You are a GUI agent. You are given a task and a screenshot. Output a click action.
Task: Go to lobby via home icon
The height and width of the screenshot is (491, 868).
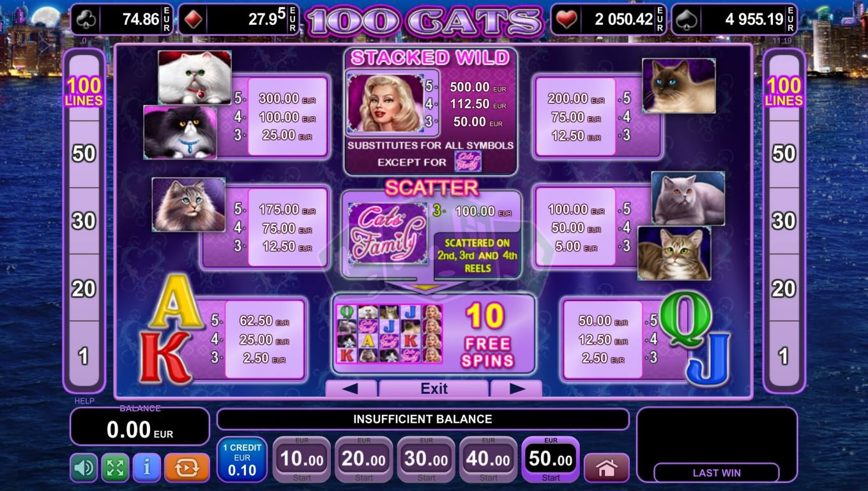(606, 468)
